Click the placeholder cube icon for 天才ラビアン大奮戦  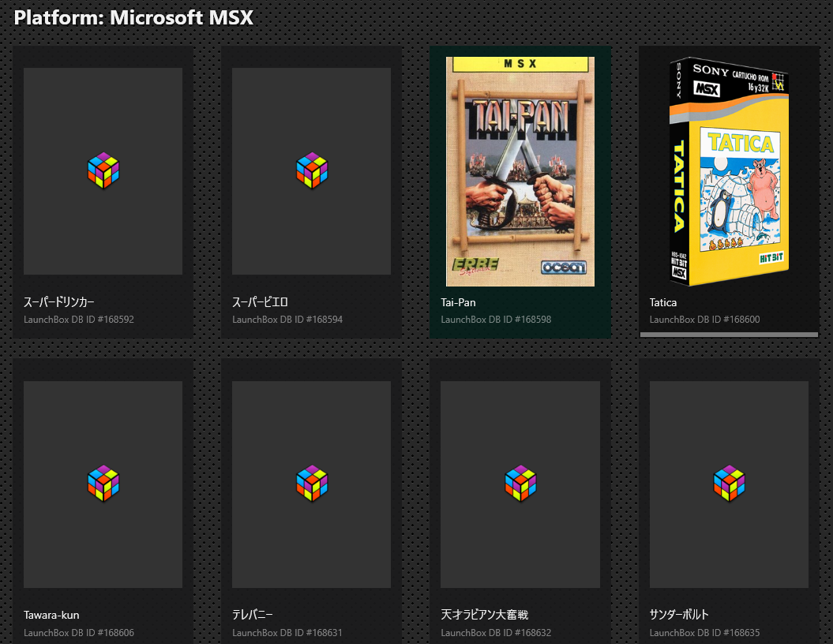520,484
